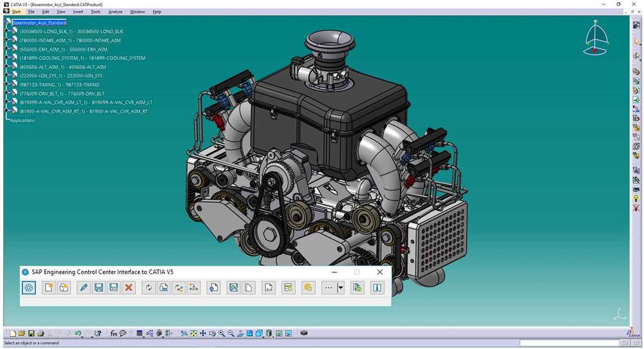Click the Select arrow tool in right toolbar
The height and width of the screenshot is (349, 644).
pos(636,41)
